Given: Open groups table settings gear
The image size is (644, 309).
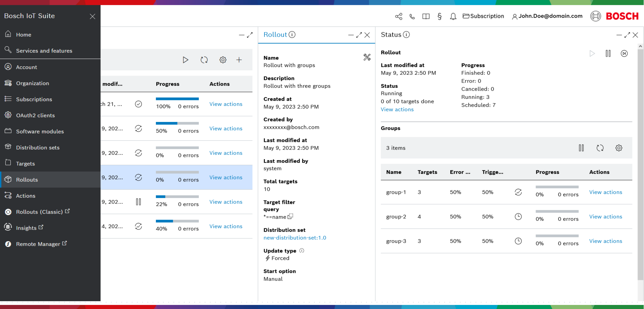Looking at the screenshot, I should click(619, 148).
